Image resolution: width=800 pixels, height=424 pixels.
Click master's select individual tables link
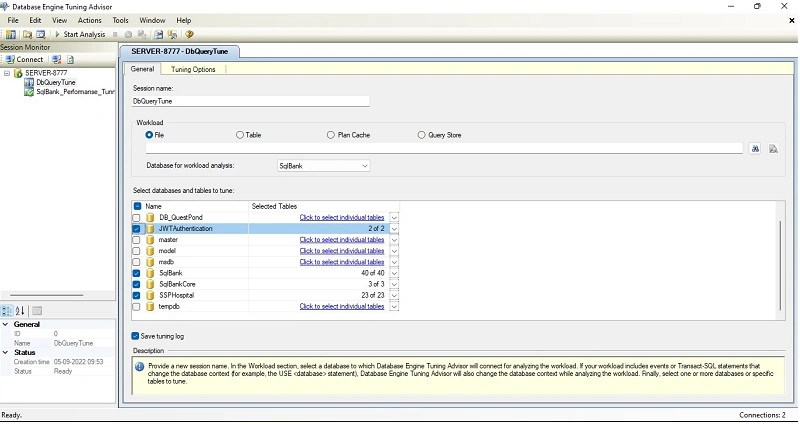tap(342, 239)
